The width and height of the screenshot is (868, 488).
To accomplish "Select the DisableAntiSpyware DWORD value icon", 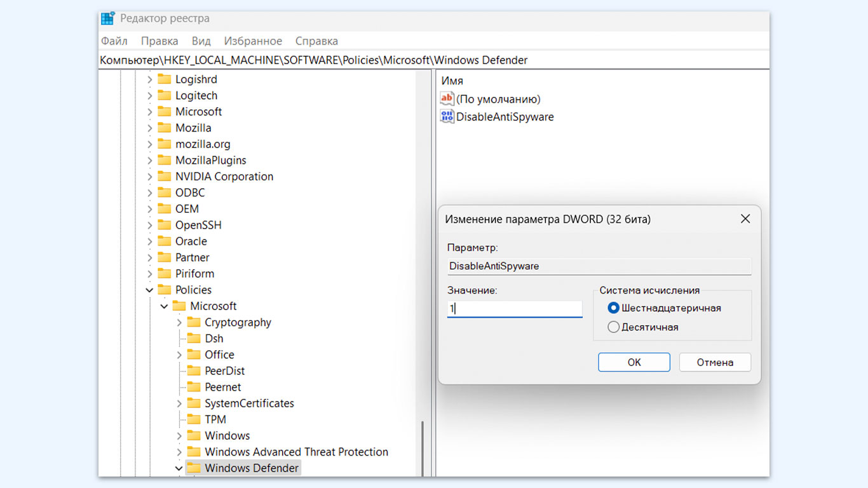I will (447, 116).
